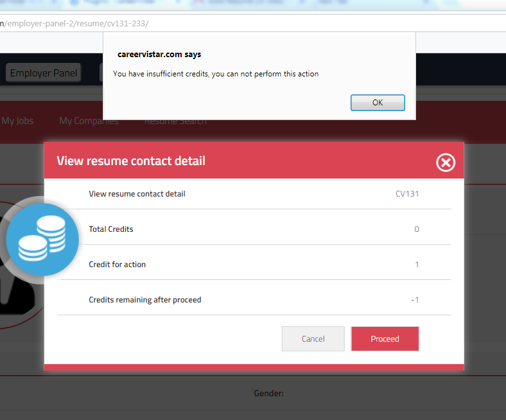Select Resume Search in navigation bar

click(x=175, y=121)
